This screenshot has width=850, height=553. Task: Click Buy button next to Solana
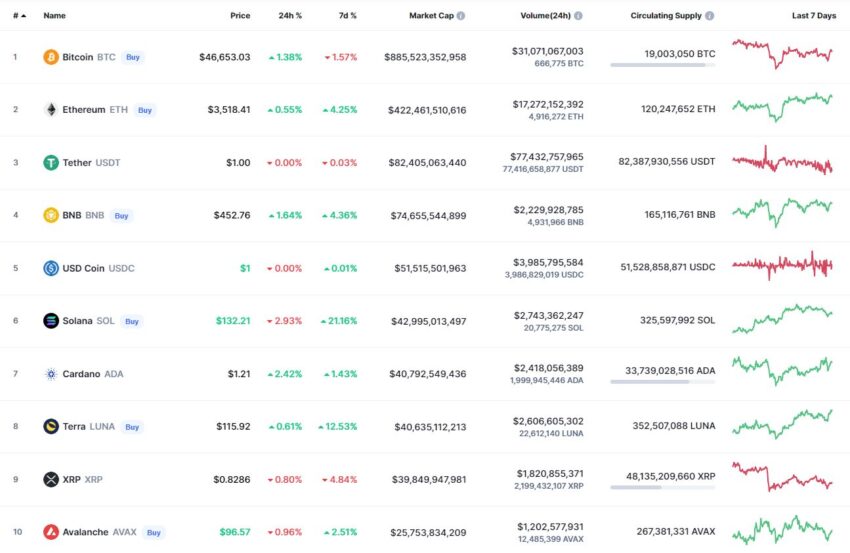click(132, 321)
